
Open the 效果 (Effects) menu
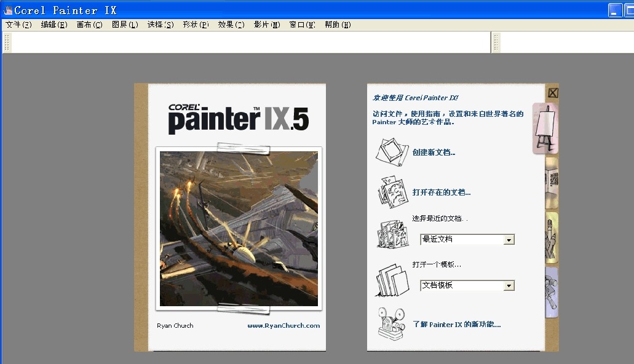pyautogui.click(x=231, y=25)
